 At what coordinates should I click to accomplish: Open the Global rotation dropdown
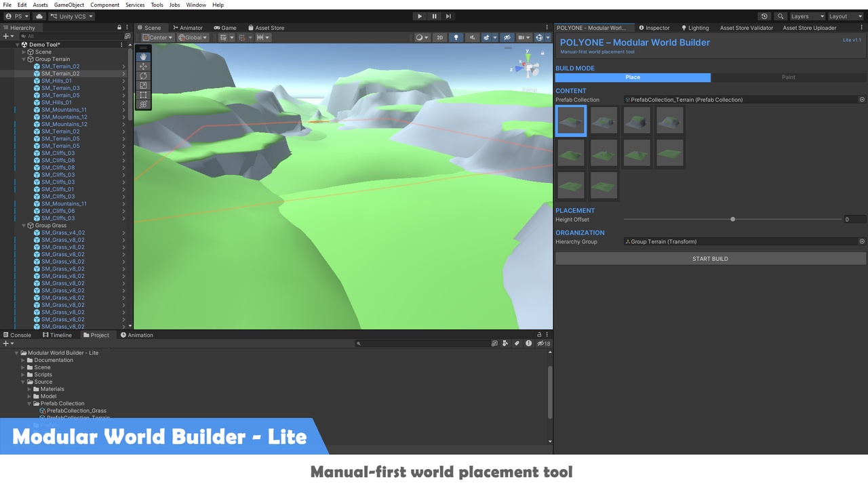tap(193, 37)
